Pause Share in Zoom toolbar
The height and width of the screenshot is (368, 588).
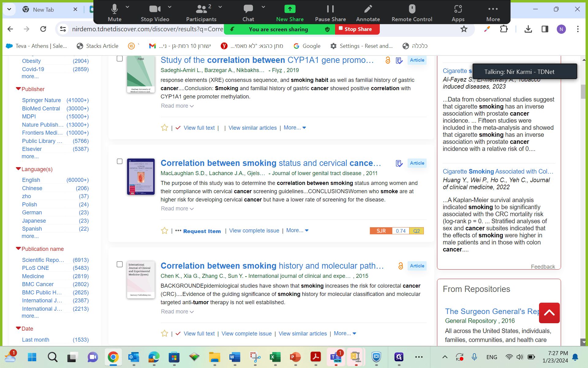coord(330,12)
